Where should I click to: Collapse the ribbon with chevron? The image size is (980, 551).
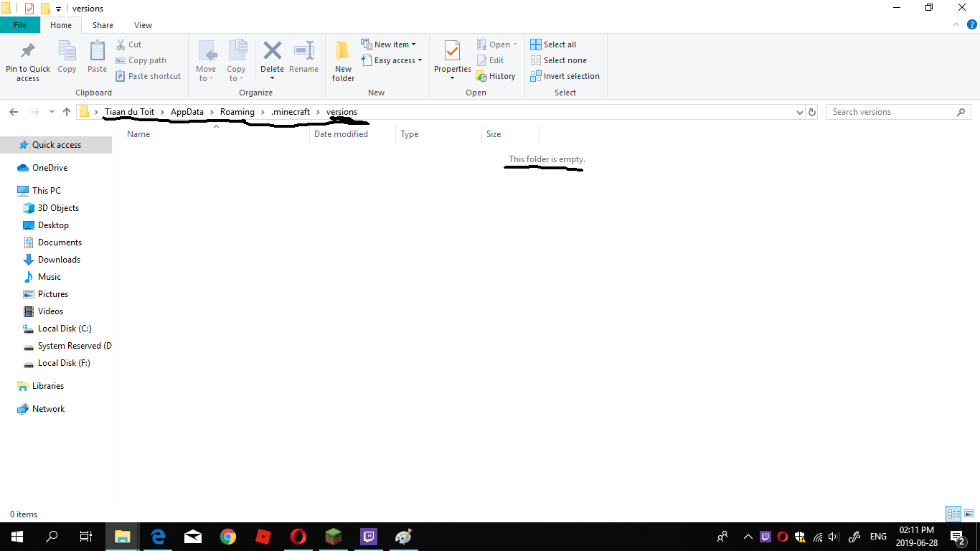pos(956,24)
